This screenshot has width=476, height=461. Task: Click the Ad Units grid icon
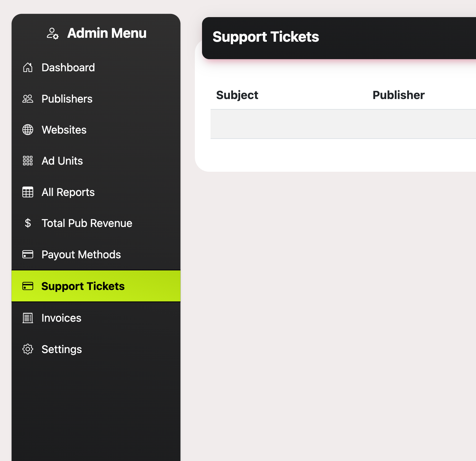pos(28,161)
